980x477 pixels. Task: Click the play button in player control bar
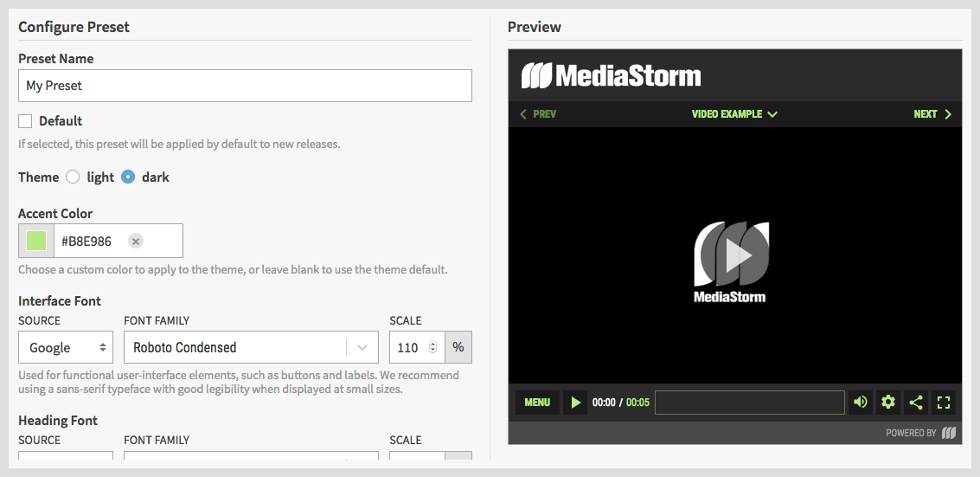(575, 403)
